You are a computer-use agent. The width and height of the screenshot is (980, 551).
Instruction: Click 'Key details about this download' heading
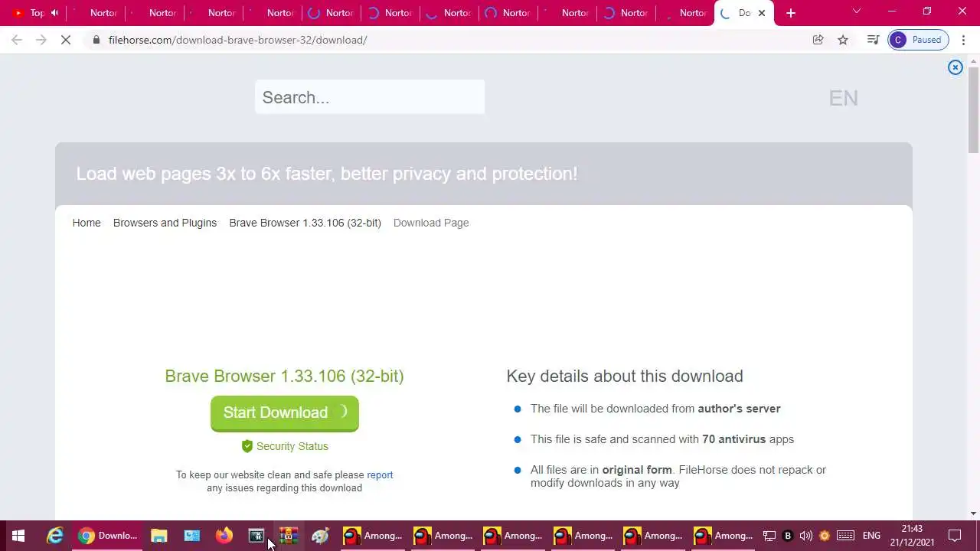[625, 376]
